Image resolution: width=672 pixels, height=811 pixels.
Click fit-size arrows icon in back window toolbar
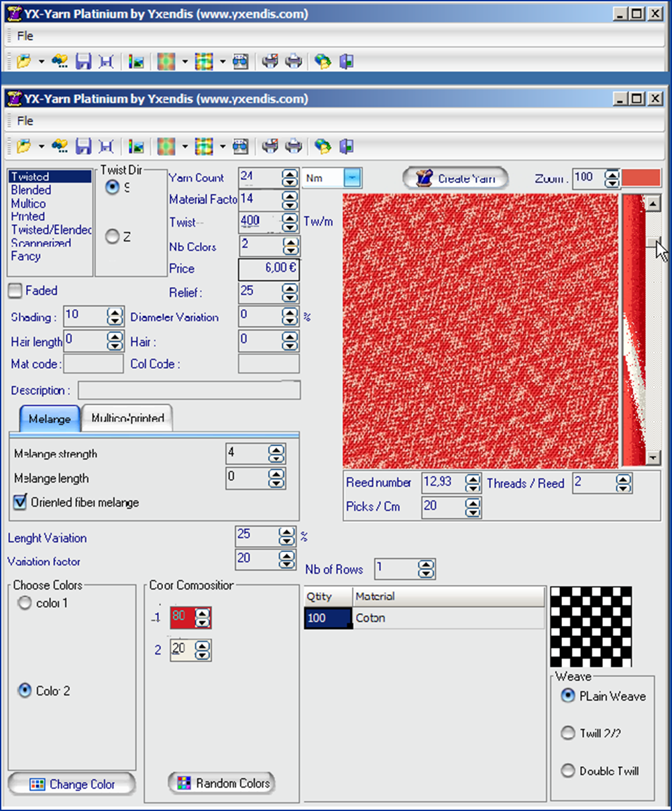106,62
